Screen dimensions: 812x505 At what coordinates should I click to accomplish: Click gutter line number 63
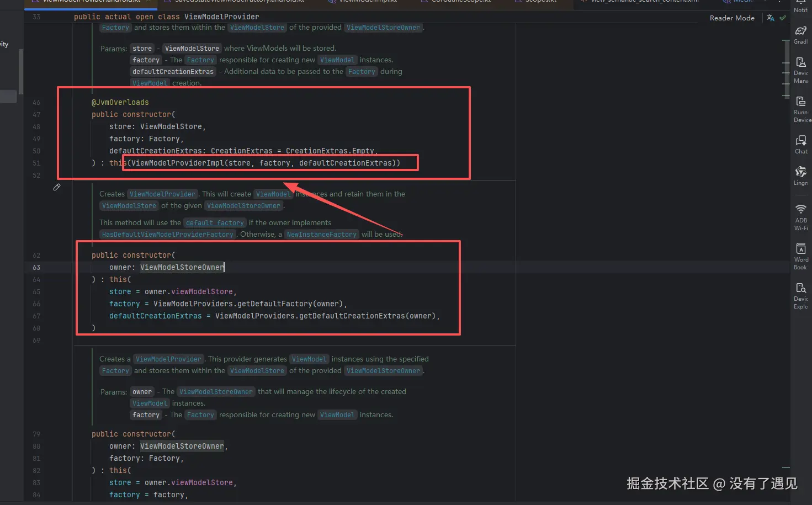coord(36,267)
